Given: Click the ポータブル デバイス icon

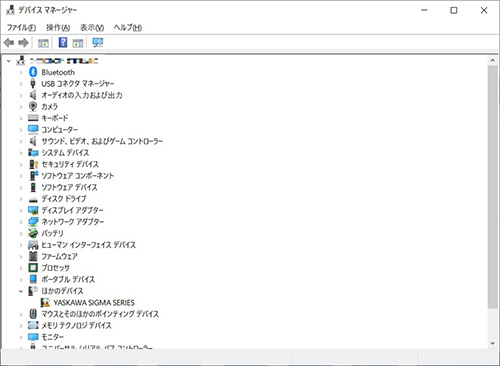Looking at the screenshot, I should click(x=33, y=279).
